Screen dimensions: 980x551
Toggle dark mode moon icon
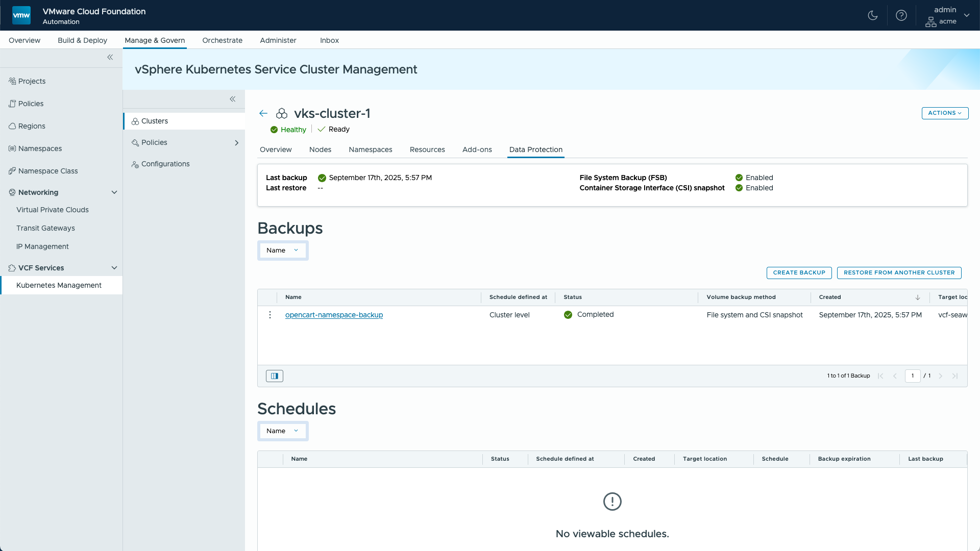point(873,15)
